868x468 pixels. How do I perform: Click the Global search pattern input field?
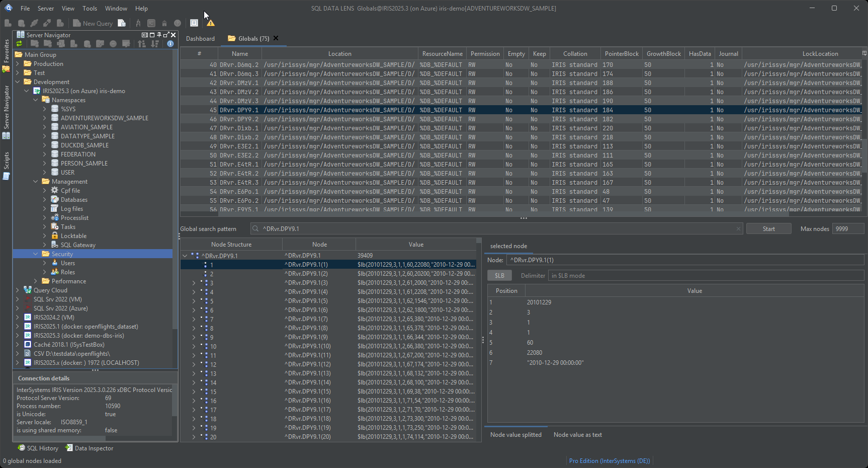tap(496, 229)
